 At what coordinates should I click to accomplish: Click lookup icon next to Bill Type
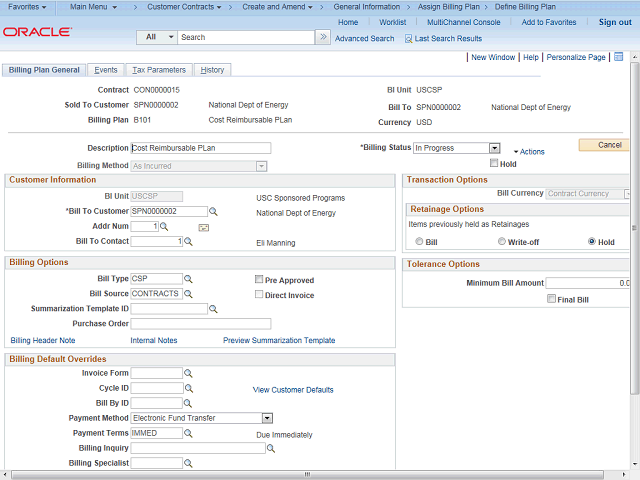[x=189, y=279]
